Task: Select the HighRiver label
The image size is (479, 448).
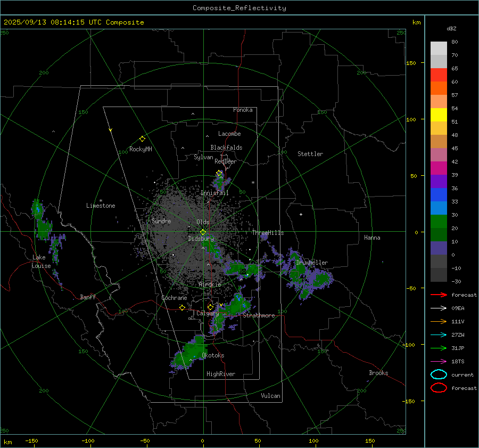Action: click(221, 374)
